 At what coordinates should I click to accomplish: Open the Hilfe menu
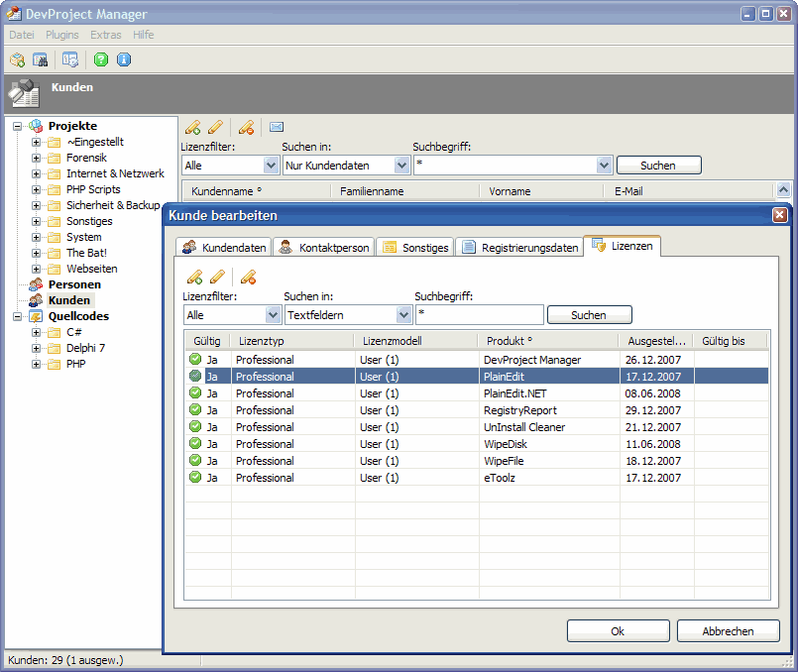coord(143,35)
